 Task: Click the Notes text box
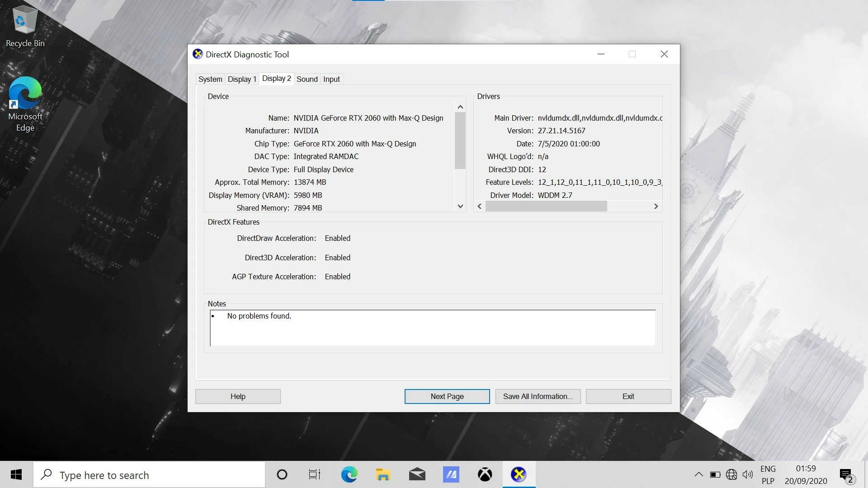coord(433,328)
